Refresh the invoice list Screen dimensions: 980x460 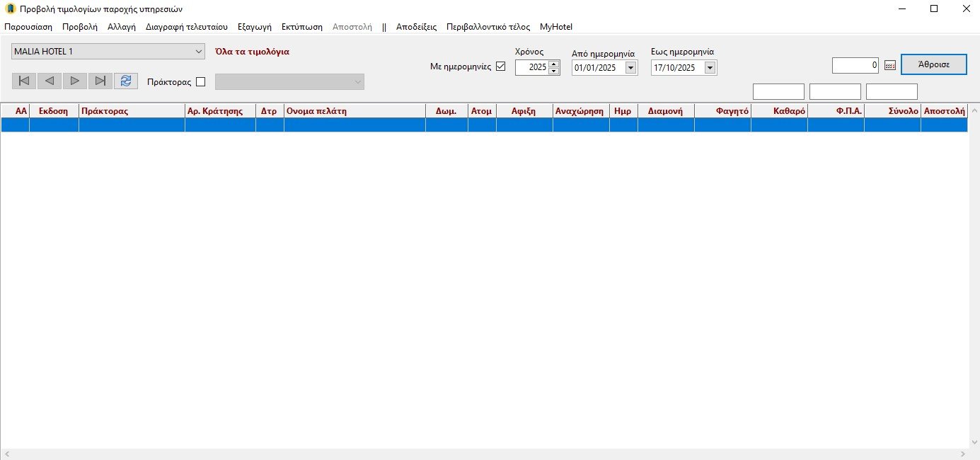[126, 81]
